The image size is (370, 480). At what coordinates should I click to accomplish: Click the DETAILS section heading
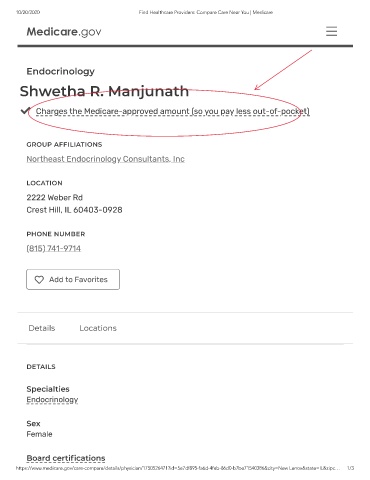click(x=41, y=367)
